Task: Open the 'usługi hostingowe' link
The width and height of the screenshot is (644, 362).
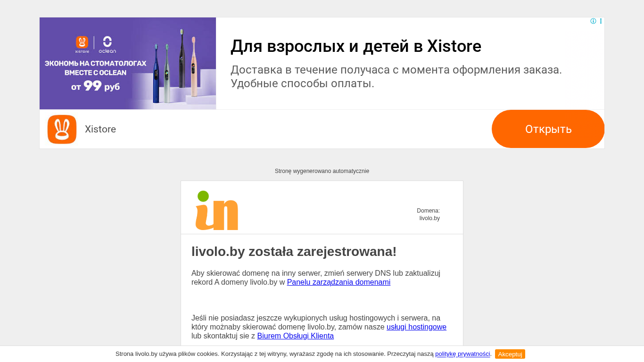Action: click(x=416, y=327)
